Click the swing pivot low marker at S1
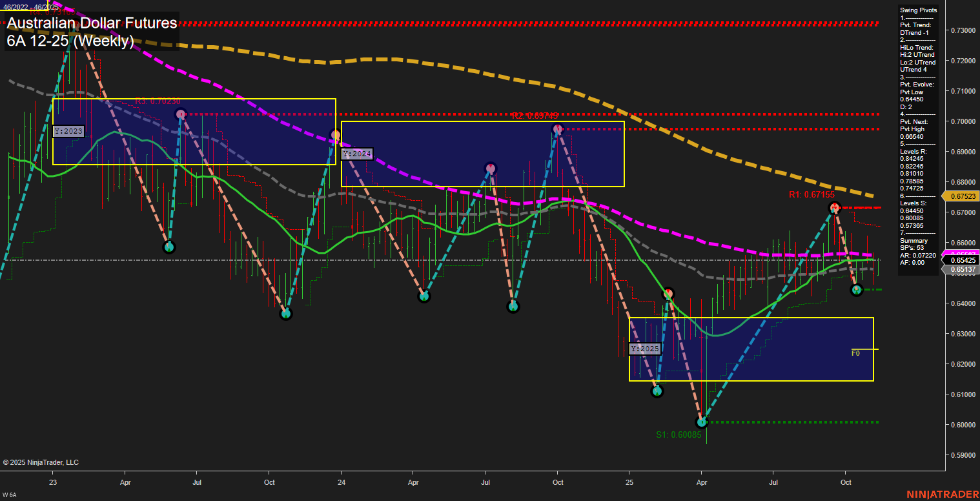Viewport: 980px width, 501px height. click(x=702, y=422)
